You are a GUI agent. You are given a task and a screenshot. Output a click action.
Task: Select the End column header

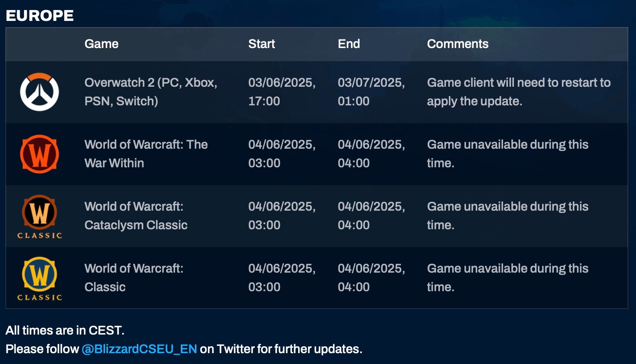pyautogui.click(x=349, y=44)
